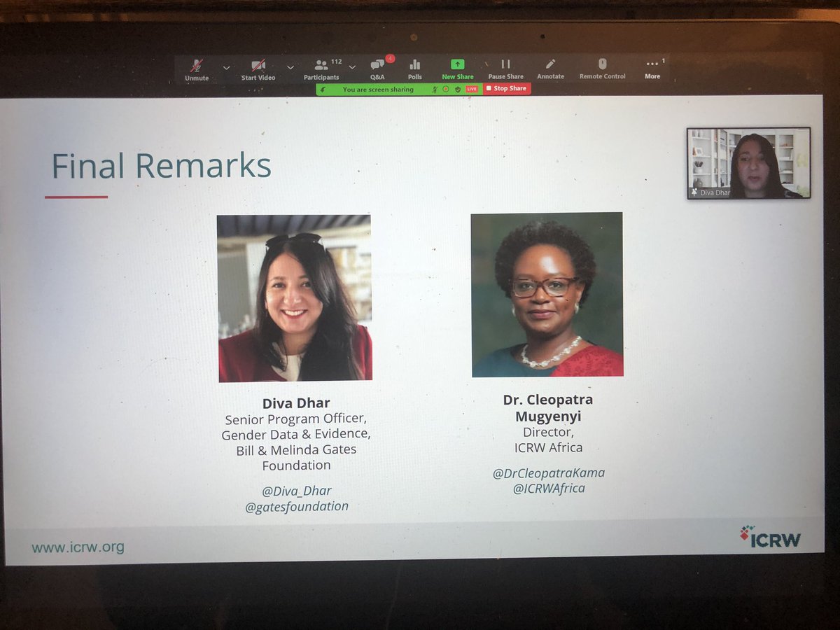This screenshot has width=840, height=630.
Task: Click the ICRW logo on slide
Action: [770, 537]
